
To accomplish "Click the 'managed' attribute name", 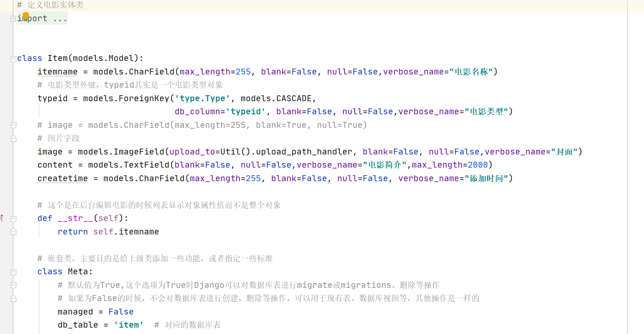I will click(75, 312).
